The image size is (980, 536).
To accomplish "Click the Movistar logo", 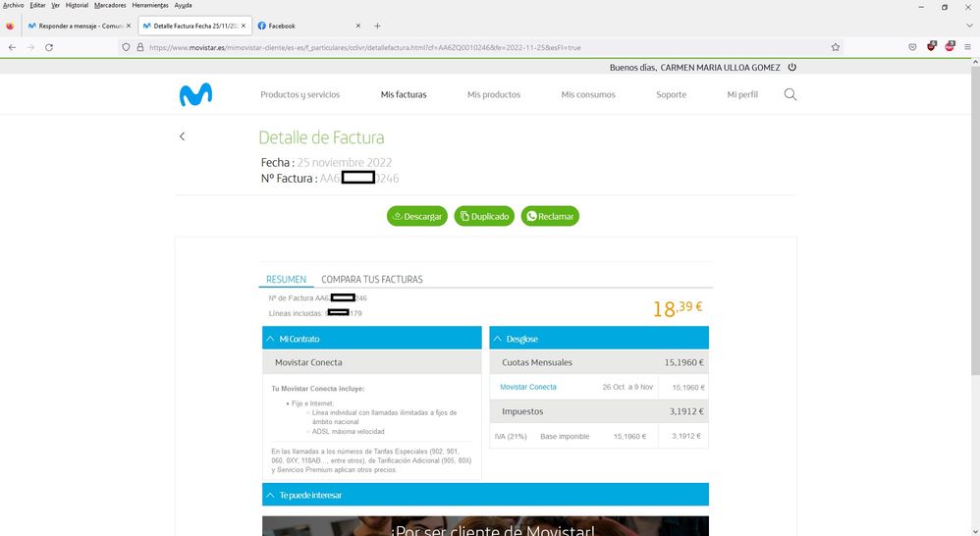I will (x=195, y=94).
